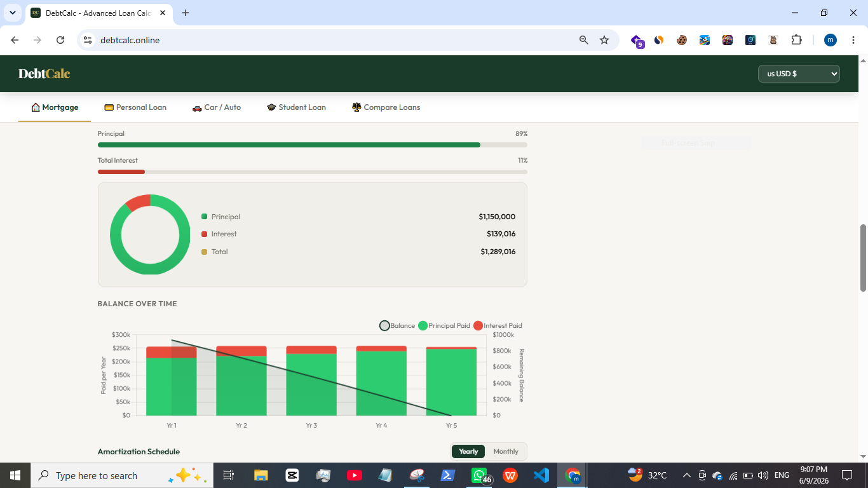Select the Car / Auto tab
The height and width of the screenshot is (488, 868).
click(x=217, y=107)
